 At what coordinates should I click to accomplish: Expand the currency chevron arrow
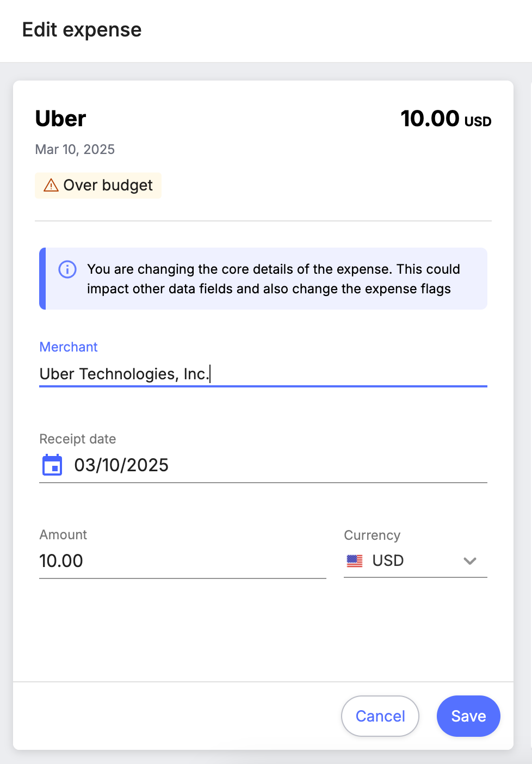point(470,561)
